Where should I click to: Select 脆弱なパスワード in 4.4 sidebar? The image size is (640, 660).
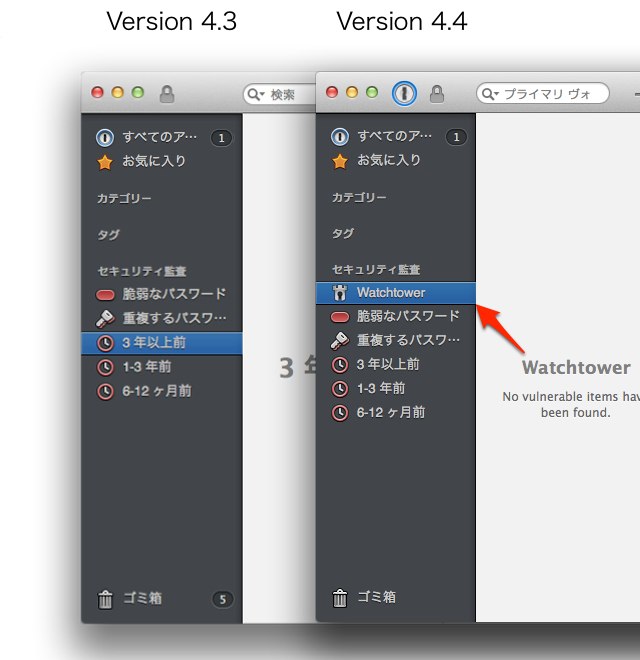pos(396,317)
